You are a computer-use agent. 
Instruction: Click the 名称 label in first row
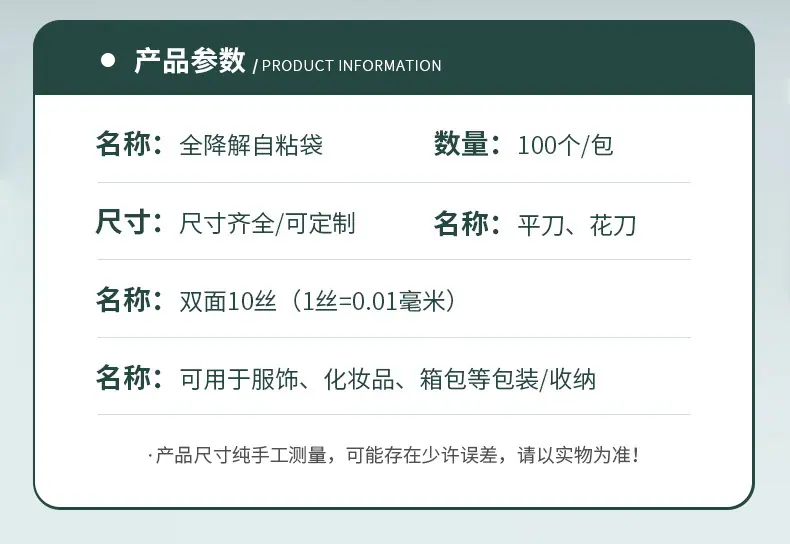coord(123,144)
